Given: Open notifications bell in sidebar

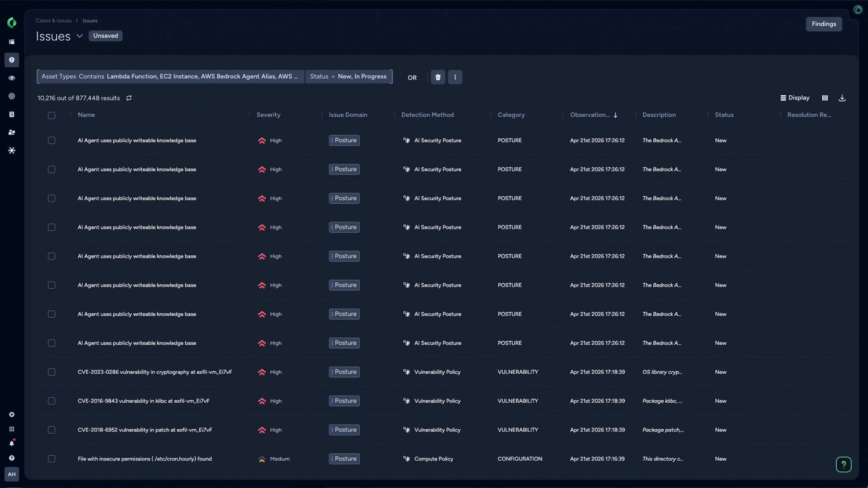Looking at the screenshot, I should tap(12, 443).
